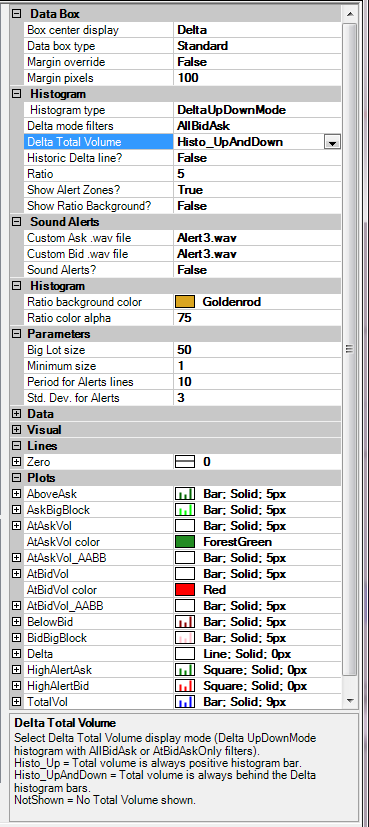369x827 pixels.
Task: Expand the Visual section
Action: 16,430
